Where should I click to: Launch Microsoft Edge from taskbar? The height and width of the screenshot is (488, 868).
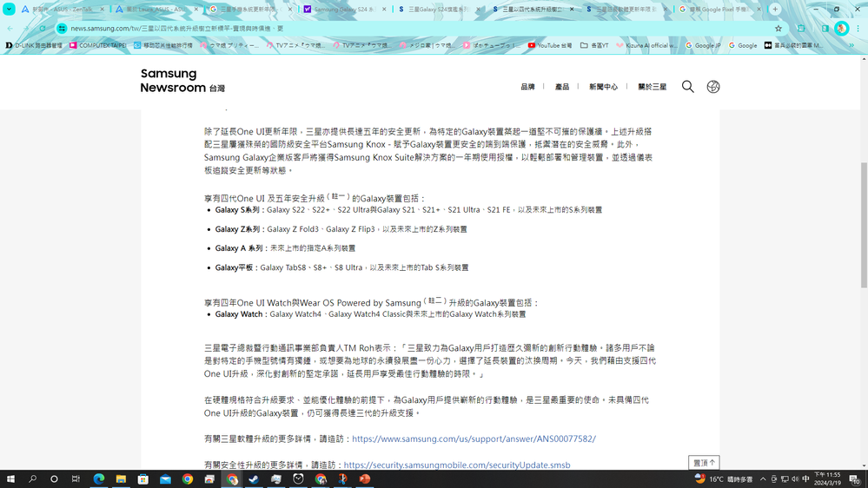click(x=98, y=479)
